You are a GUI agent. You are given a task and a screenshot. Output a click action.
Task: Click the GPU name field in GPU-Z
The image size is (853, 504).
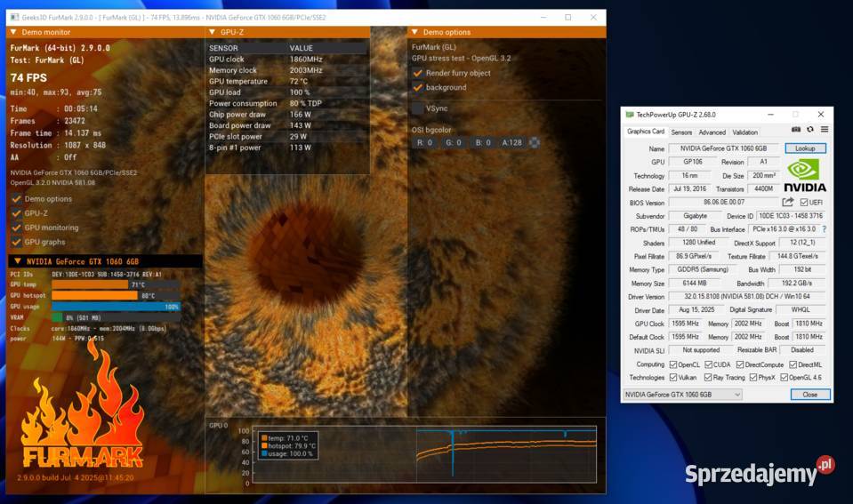point(723,148)
